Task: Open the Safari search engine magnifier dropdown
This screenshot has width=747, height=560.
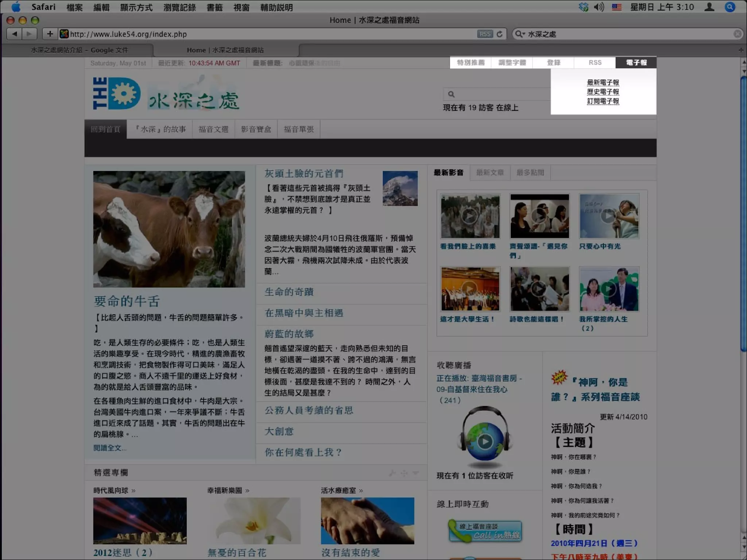Action: (x=519, y=34)
